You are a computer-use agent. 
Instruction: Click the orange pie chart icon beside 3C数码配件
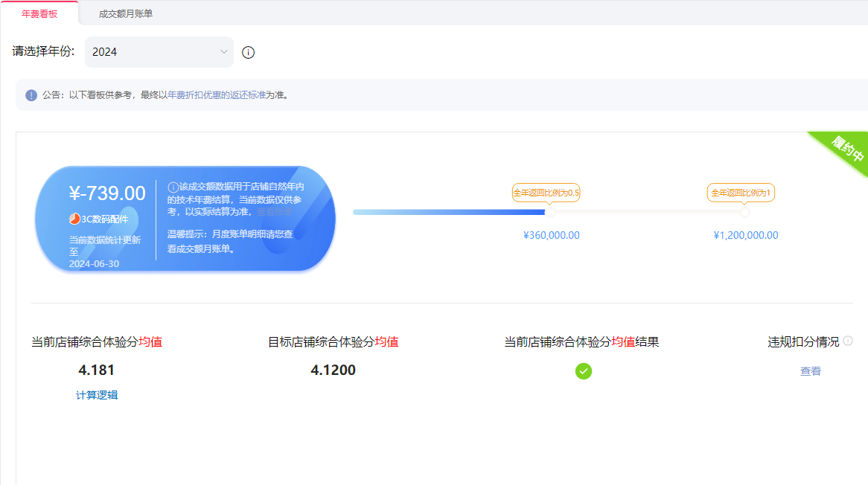click(74, 219)
